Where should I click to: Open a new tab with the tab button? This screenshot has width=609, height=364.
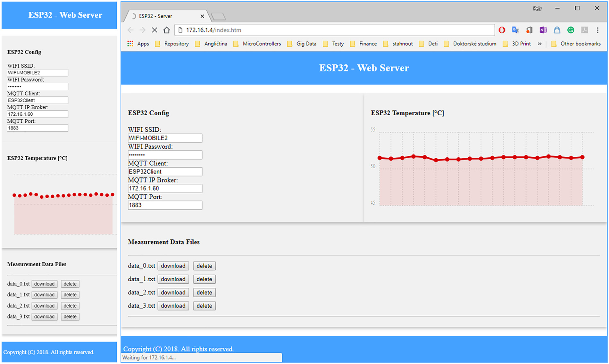pos(219,16)
